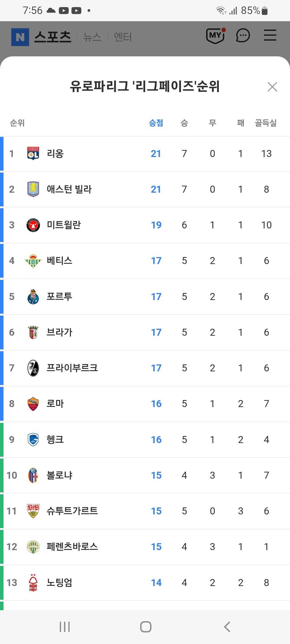This screenshot has width=290, height=644.
Task: Select the 승점 column header
Action: 156,123
